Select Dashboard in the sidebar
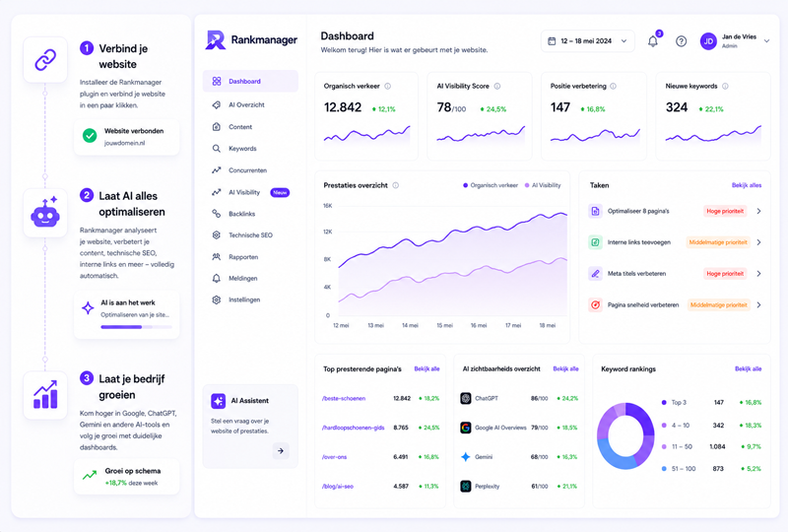The width and height of the screenshot is (788, 532). point(250,81)
